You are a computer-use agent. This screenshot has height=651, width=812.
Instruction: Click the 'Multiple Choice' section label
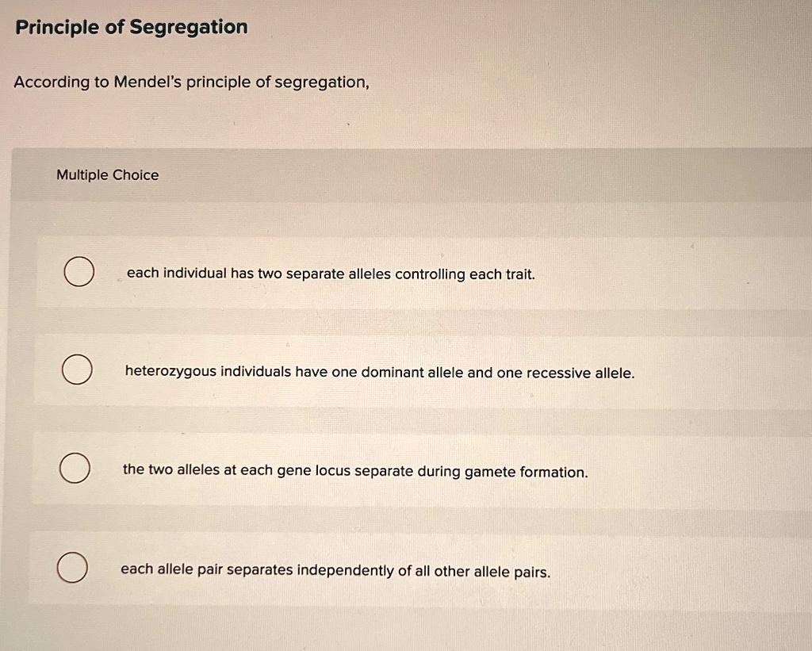tap(107, 174)
